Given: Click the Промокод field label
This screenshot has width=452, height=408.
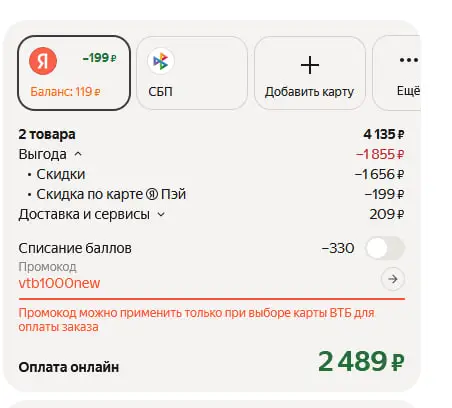Looking at the screenshot, I should click(x=47, y=267).
